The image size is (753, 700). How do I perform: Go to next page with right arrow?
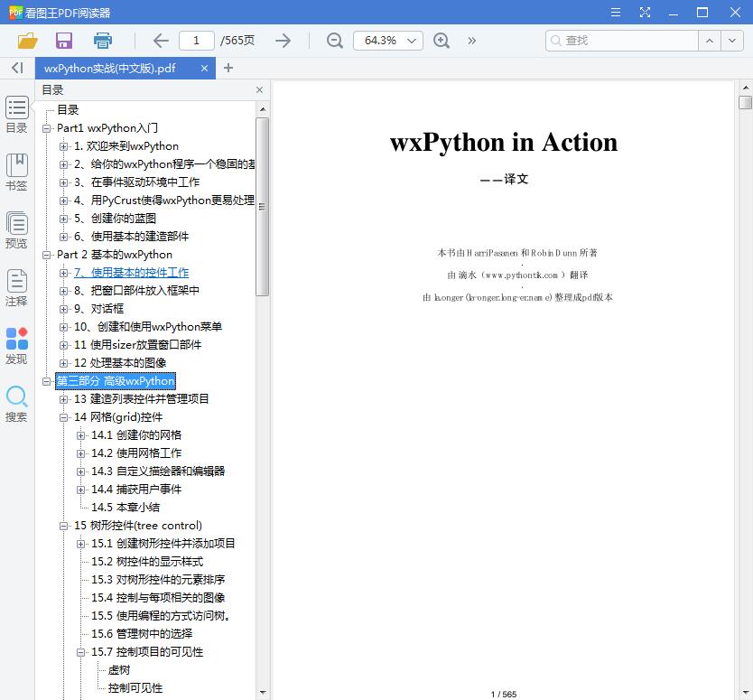tap(283, 41)
